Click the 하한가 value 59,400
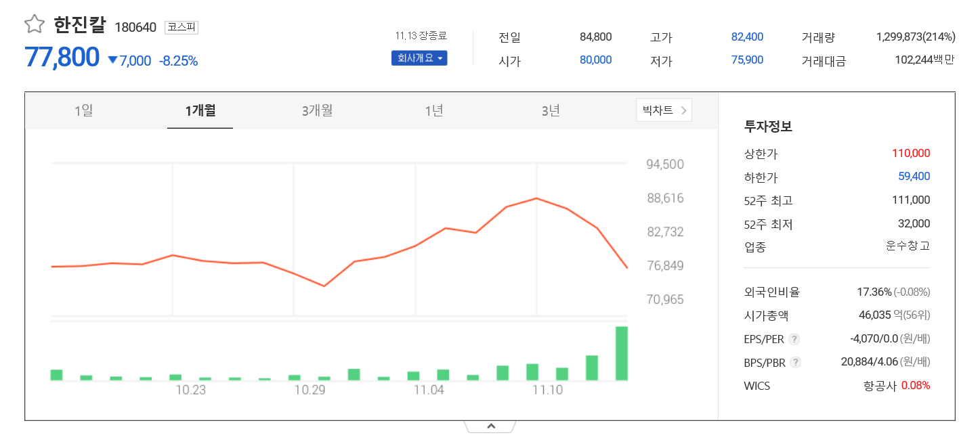Screen dimensions: 980x446 914,176
